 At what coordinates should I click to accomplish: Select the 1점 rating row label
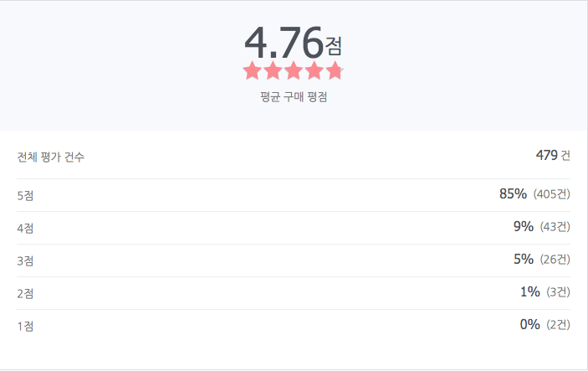25,327
